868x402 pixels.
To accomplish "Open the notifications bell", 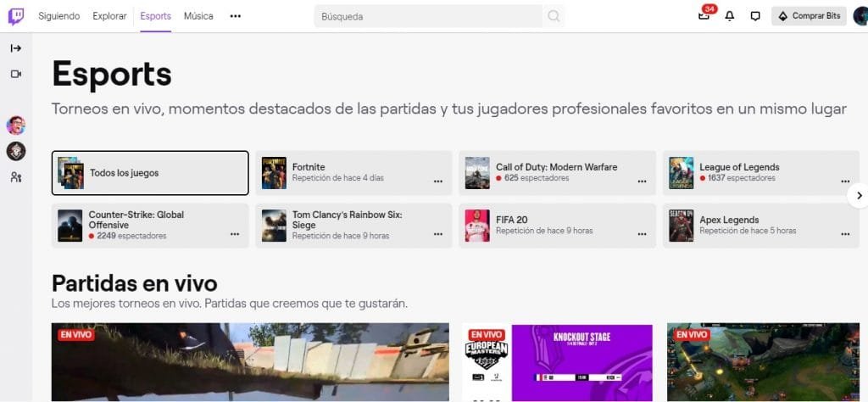I will 730,16.
